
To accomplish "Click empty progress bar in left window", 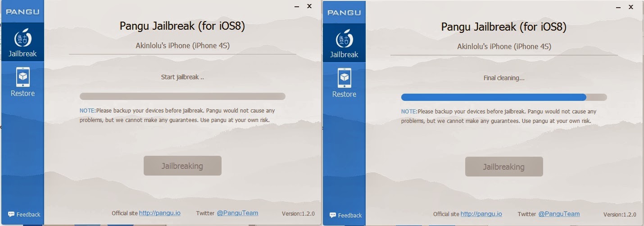I will click(x=182, y=96).
